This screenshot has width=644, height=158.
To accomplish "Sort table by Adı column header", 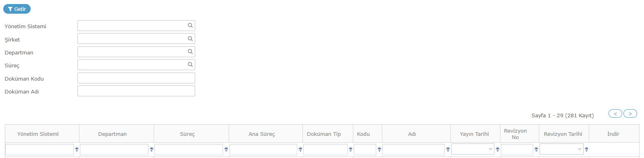I will pyautogui.click(x=412, y=134).
